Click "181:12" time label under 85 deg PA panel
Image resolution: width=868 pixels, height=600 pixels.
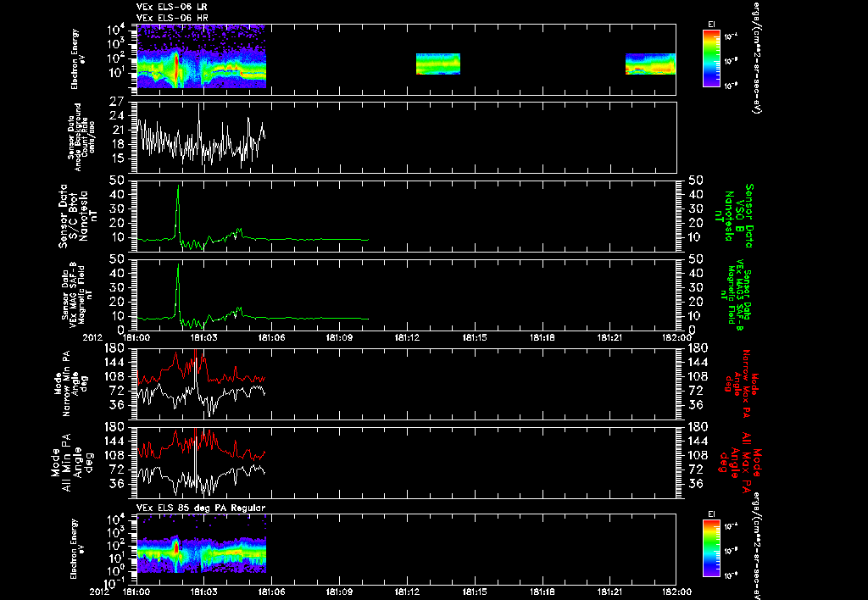[x=407, y=592]
